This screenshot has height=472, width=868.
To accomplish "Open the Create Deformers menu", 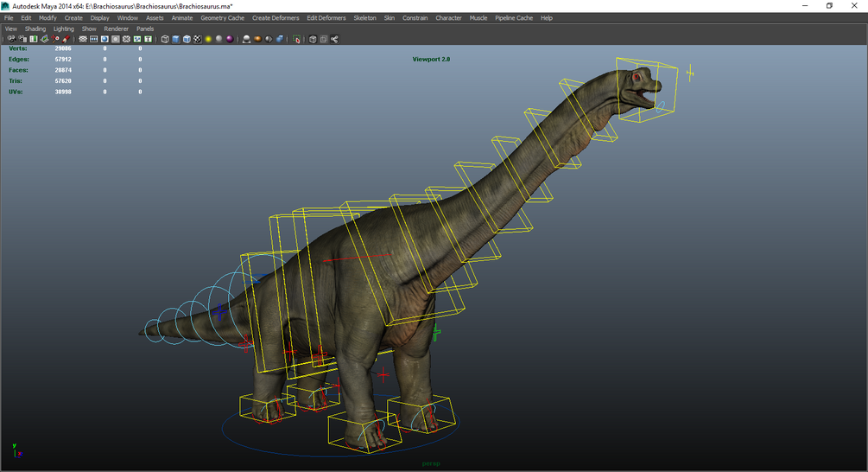I will 276,18.
